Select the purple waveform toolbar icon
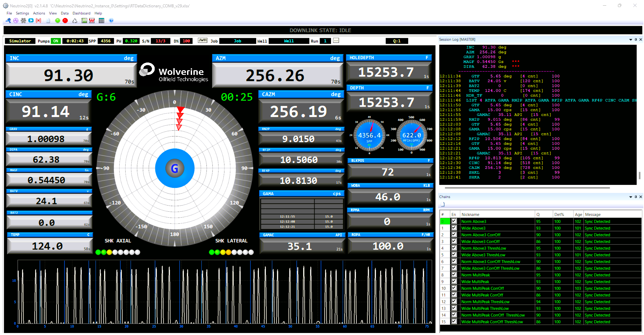The width and height of the screenshot is (644, 335). 16,20
